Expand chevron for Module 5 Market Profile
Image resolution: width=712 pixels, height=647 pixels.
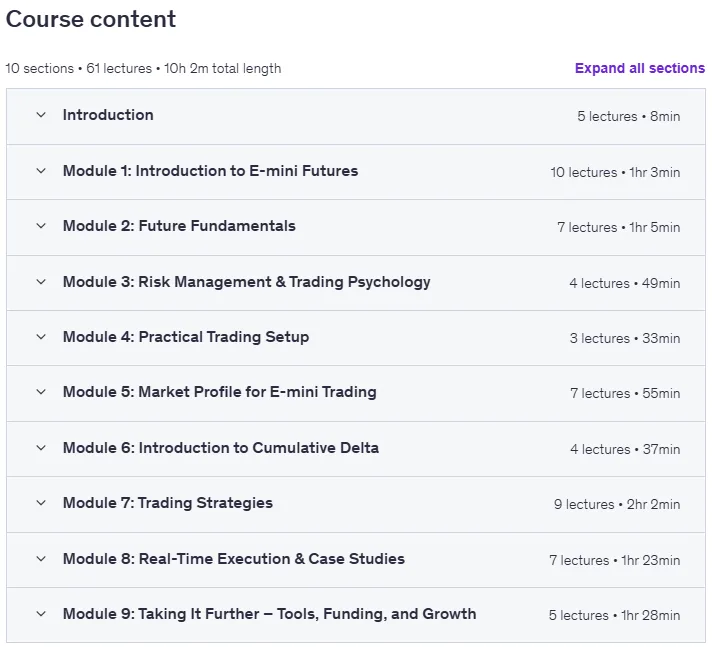(x=41, y=392)
